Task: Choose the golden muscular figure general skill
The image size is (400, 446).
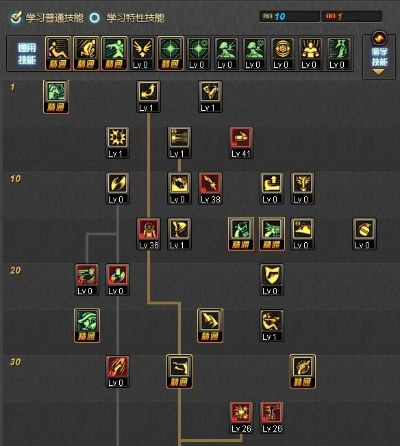Action: [x=311, y=54]
